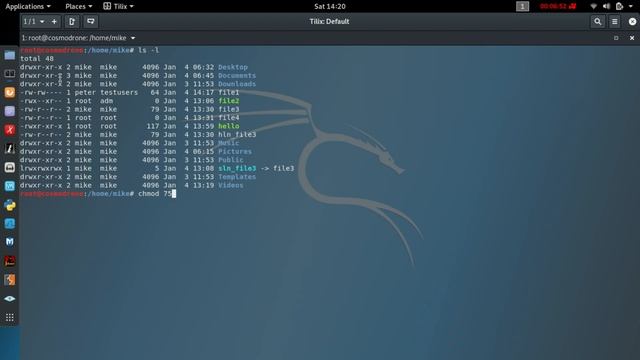
Task: Click the -rwx--xr-- permissions of file2
Action: click(41, 101)
